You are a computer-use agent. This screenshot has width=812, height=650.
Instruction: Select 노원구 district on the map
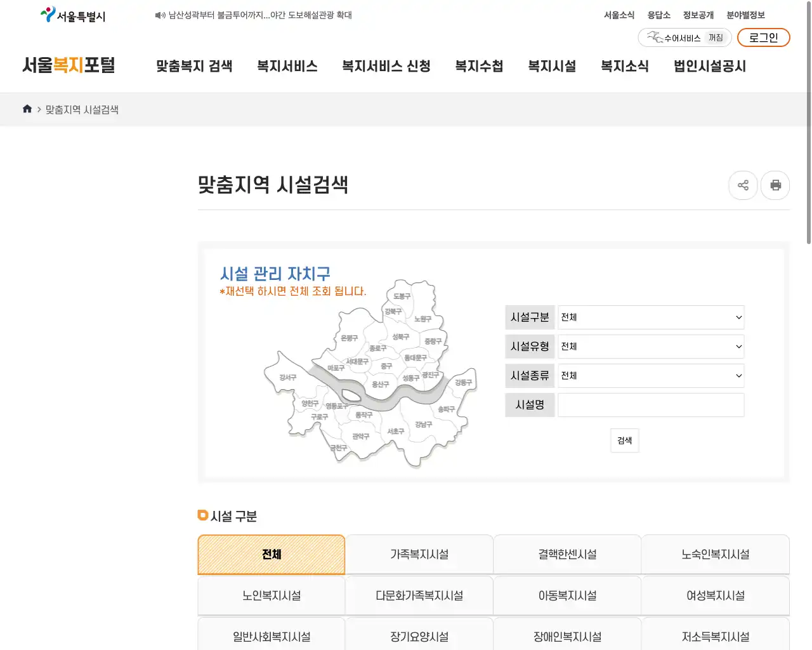(422, 319)
